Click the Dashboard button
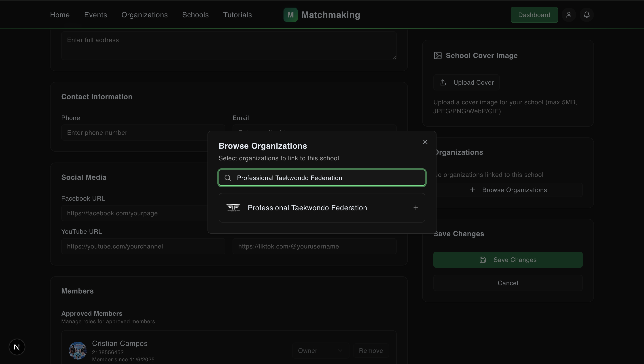 click(534, 15)
